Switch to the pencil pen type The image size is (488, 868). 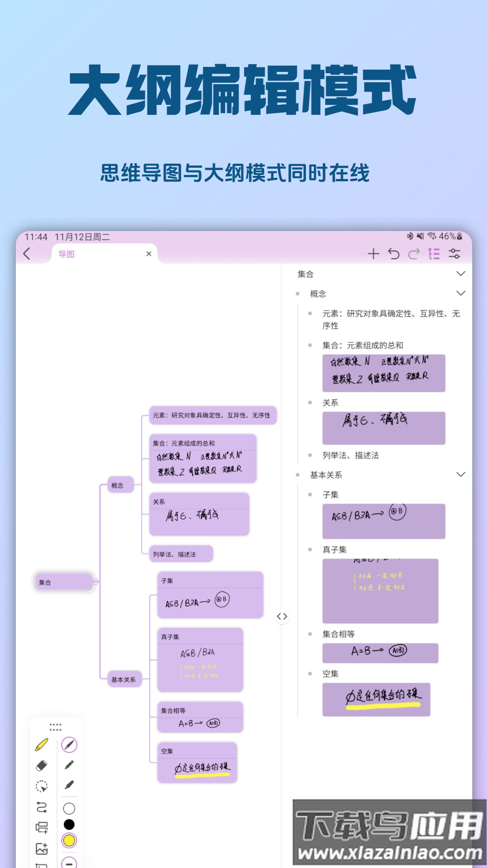(69, 765)
